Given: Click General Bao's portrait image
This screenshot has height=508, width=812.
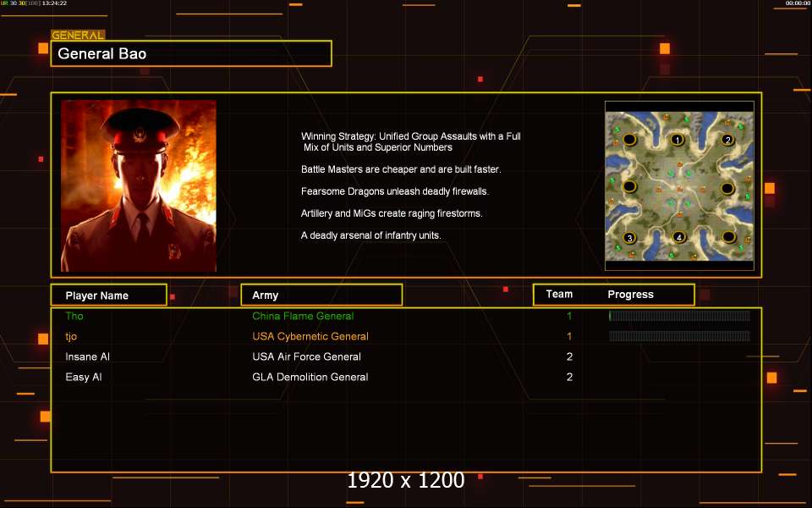Looking at the screenshot, I should click(139, 185).
